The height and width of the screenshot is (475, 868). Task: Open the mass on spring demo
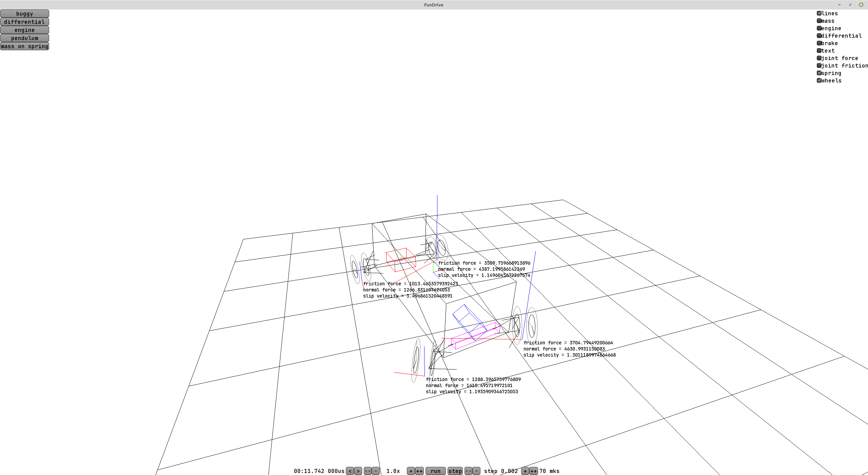[24, 46]
